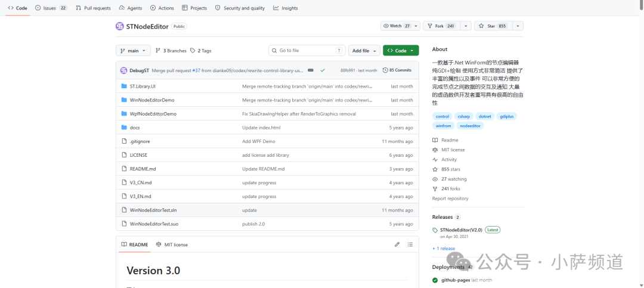Select the README tab in file viewer

tap(134, 244)
